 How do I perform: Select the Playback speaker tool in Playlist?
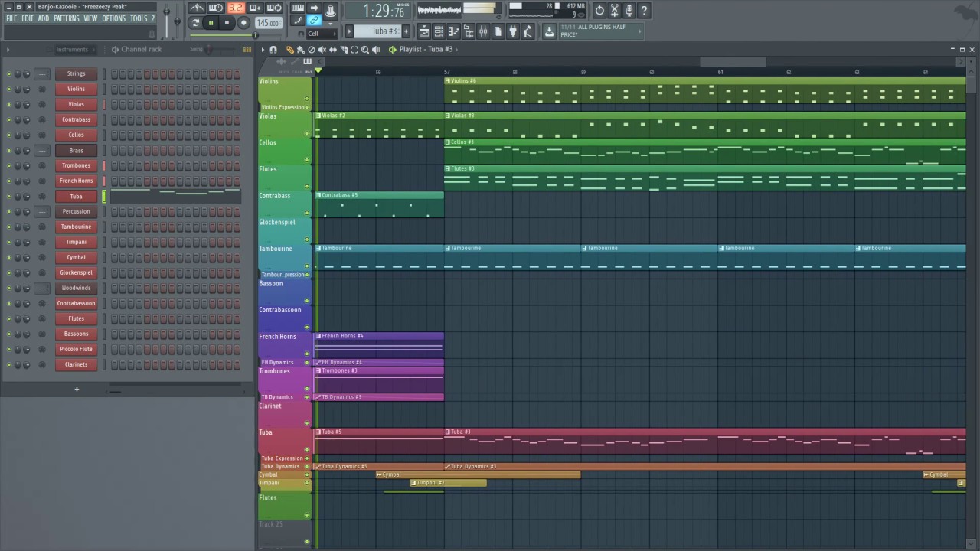(x=377, y=50)
